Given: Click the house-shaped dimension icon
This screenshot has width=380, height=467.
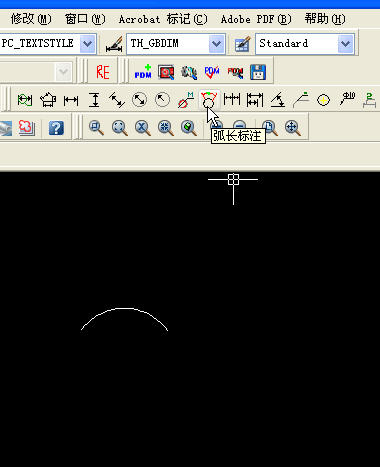Looking at the screenshot, I should [x=48, y=100].
